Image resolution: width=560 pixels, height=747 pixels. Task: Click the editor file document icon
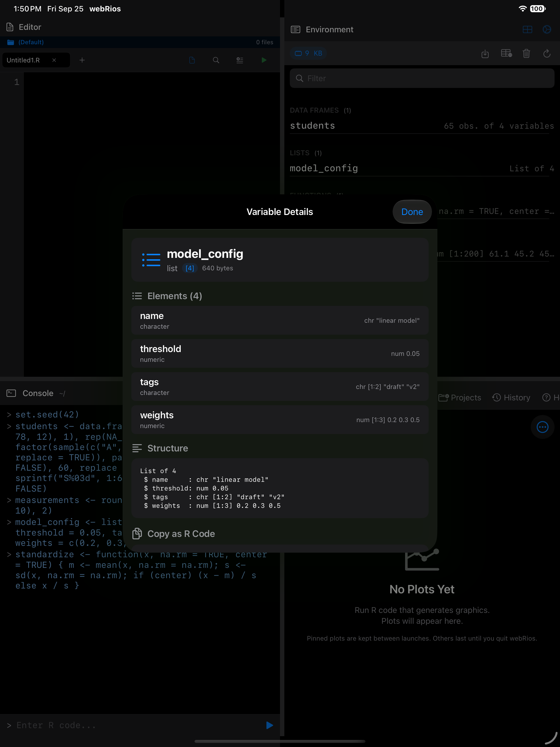(192, 60)
